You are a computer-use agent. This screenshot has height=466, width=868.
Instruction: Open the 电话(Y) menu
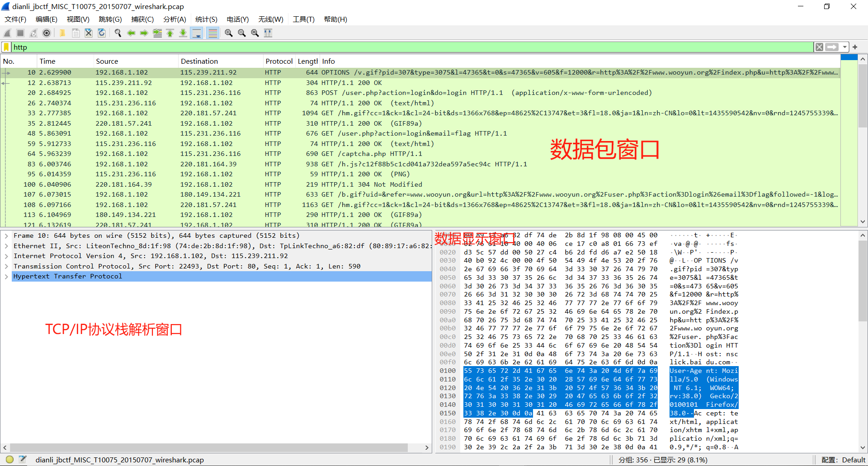(238, 19)
